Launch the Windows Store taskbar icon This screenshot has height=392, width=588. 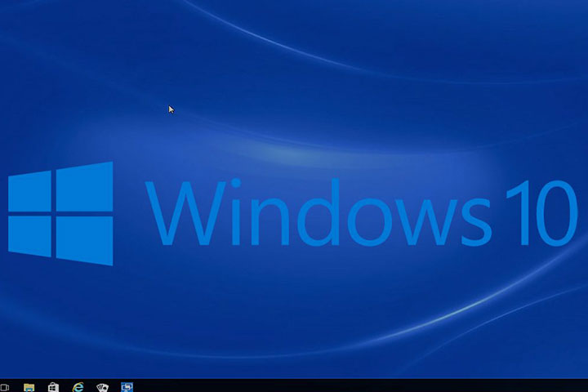(x=54, y=387)
